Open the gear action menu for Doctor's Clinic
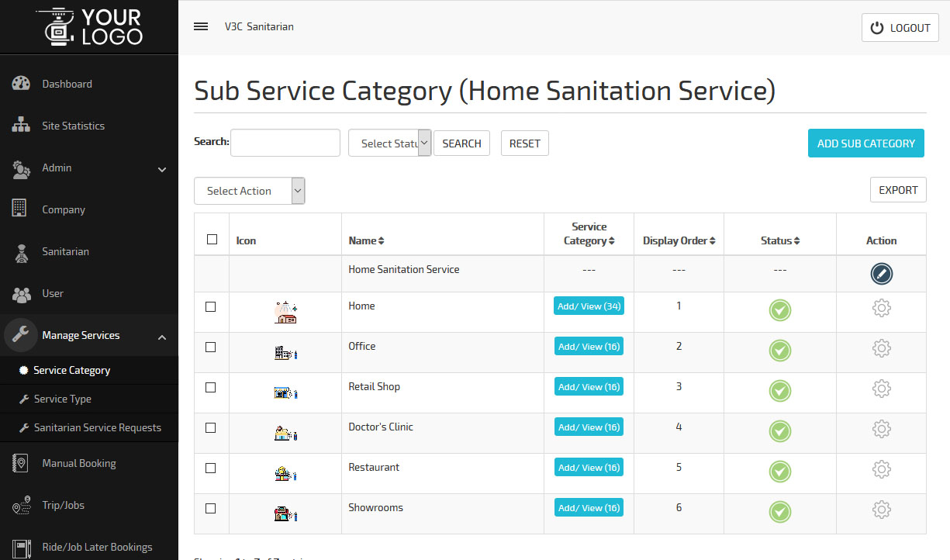This screenshot has width=950, height=560. click(881, 429)
